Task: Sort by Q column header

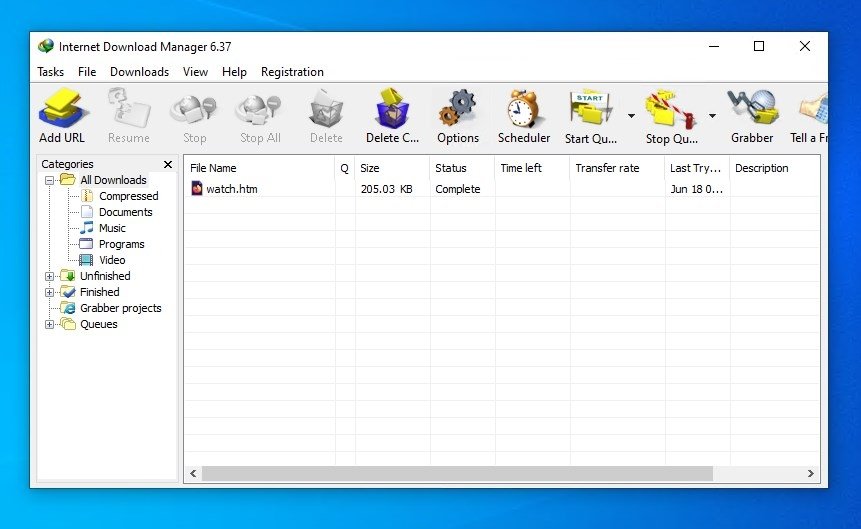Action: point(345,168)
